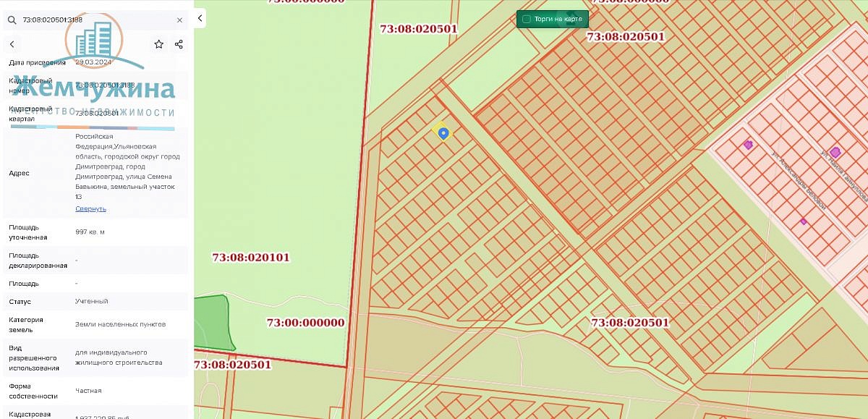868x419 pixels.
Task: Click the purple house icon on left pink area
Action: [x=748, y=145]
